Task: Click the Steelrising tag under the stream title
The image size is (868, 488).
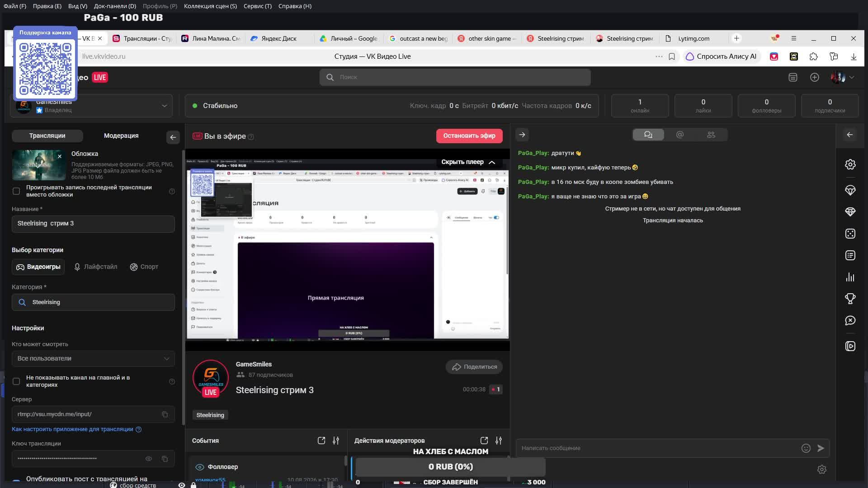Action: 210,415
